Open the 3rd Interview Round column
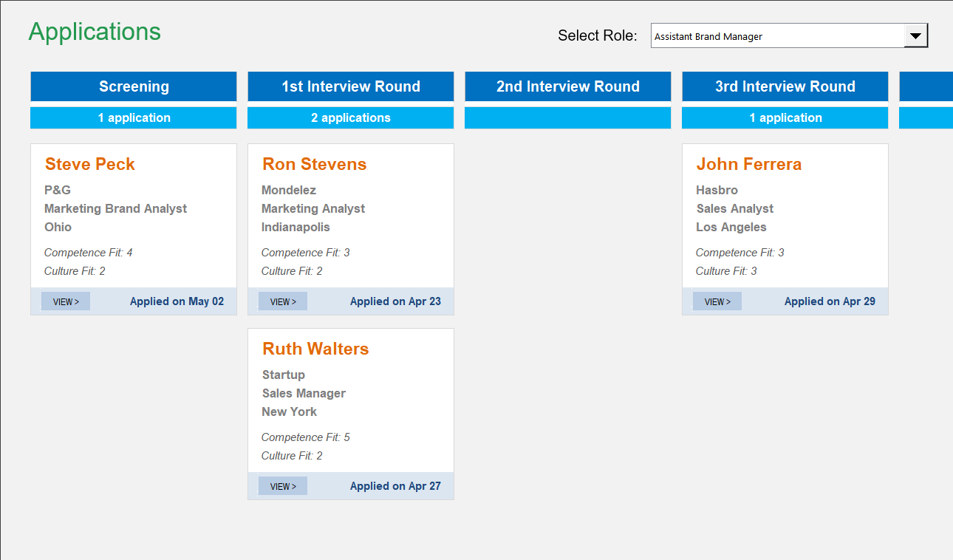 tap(785, 86)
